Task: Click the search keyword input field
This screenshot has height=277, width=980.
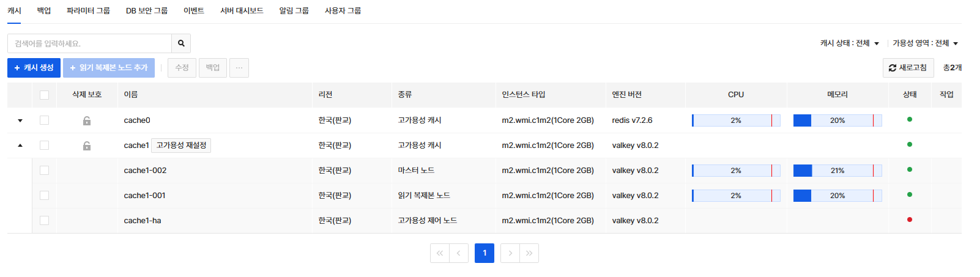Action: (89, 43)
